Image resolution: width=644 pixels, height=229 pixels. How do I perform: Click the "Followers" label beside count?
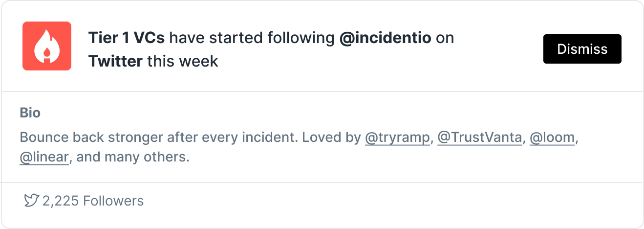[113, 201]
